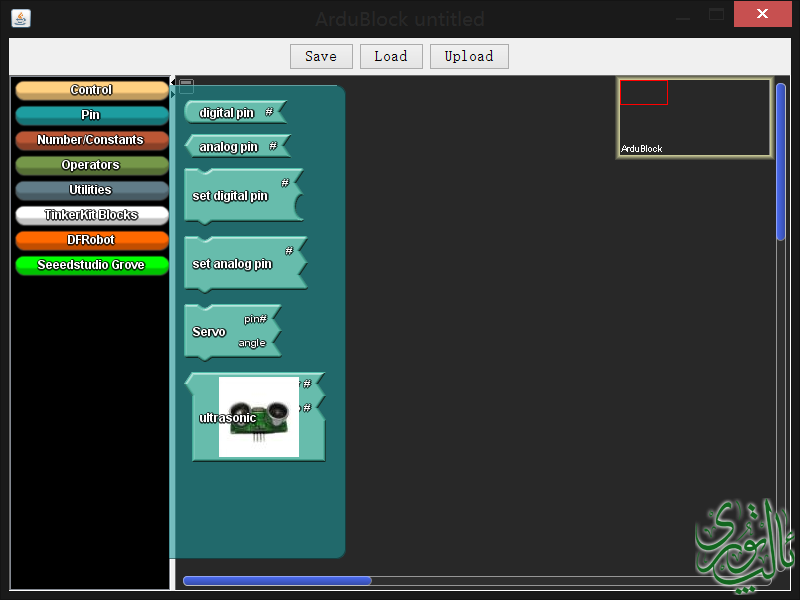
Task: Click the ArduBlock minimap thumbnail
Action: tap(694, 118)
